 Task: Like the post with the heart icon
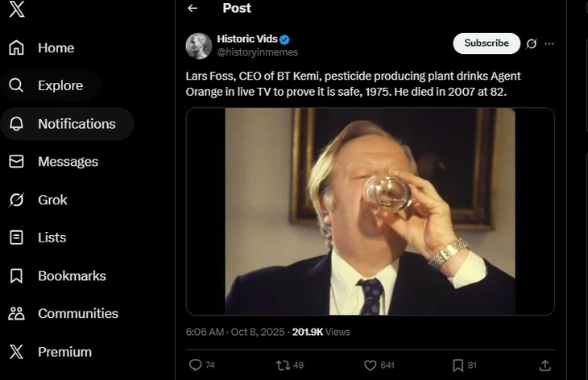(x=371, y=365)
